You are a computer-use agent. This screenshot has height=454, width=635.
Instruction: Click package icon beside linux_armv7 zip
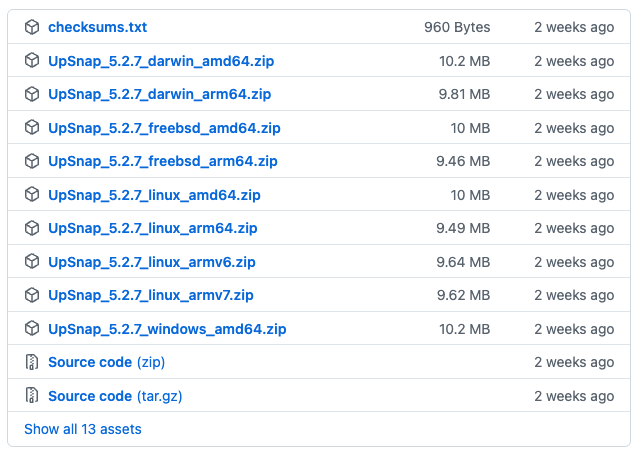32,295
